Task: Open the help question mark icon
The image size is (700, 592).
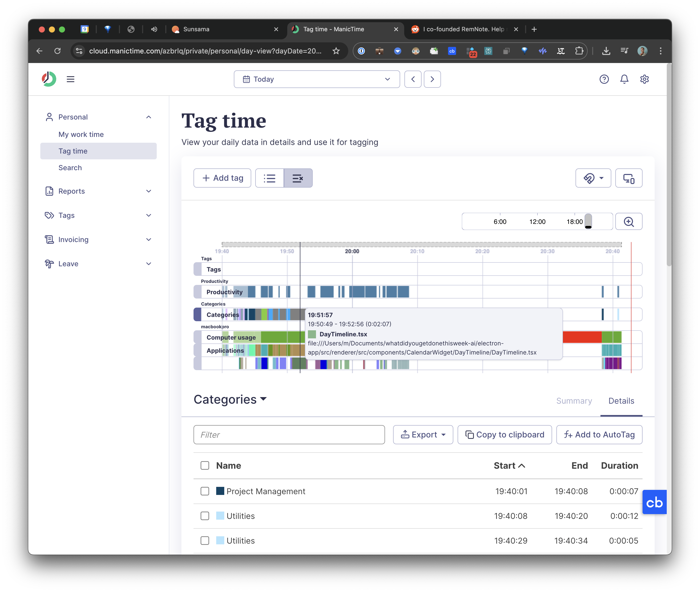Action: point(604,79)
